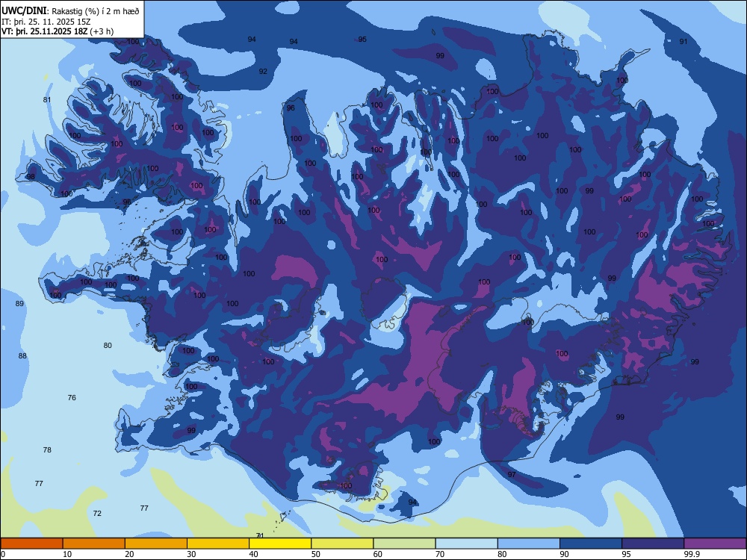This screenshot has height=560, width=747.
Task: Click the legend tick label '40'
Action: tap(253, 554)
